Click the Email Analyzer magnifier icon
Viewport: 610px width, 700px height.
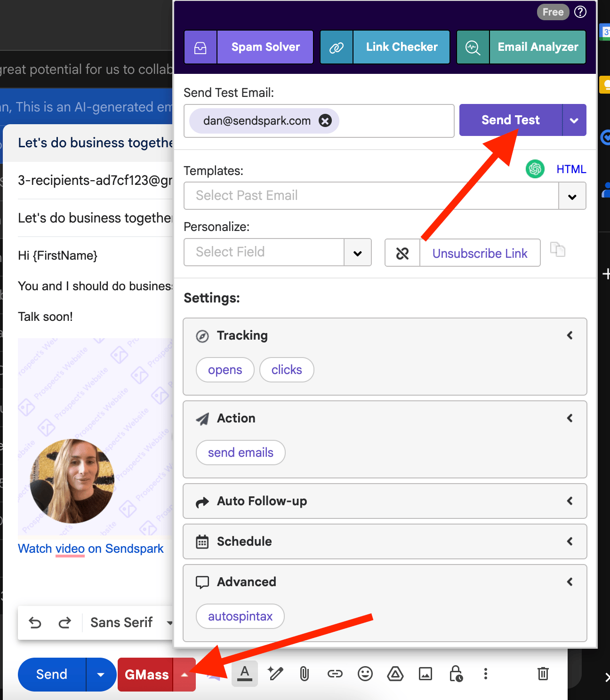(473, 47)
